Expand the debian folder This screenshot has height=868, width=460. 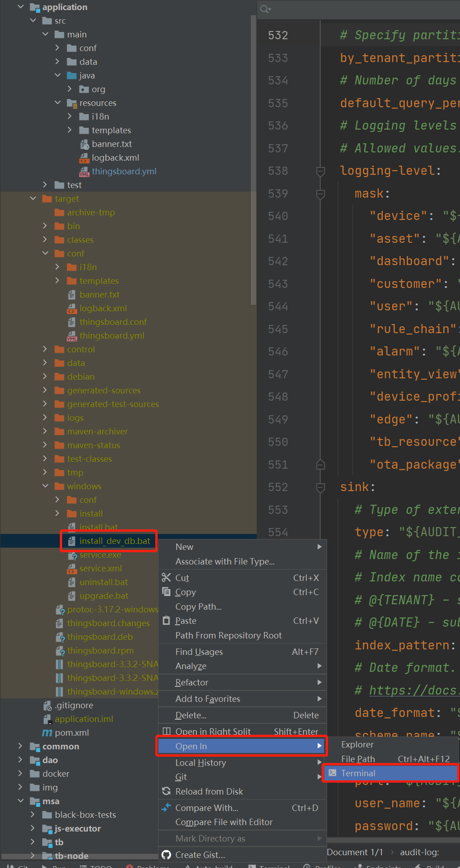pyautogui.click(x=45, y=376)
